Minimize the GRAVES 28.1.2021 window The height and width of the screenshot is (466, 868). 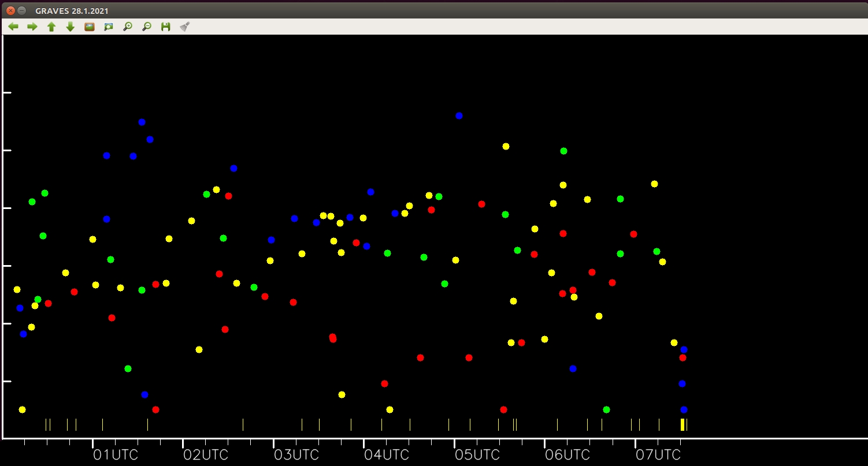22,10
